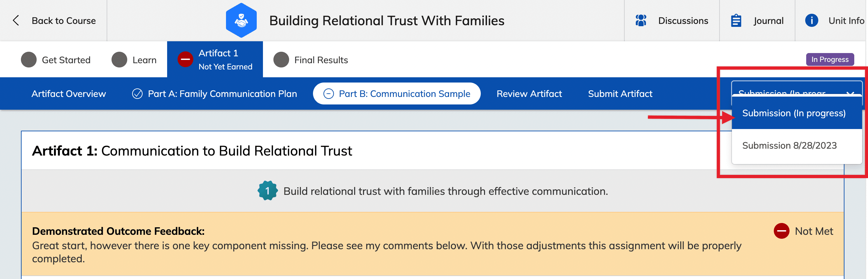
Task: Click the red Not Yet Earned minus icon
Action: click(x=185, y=59)
